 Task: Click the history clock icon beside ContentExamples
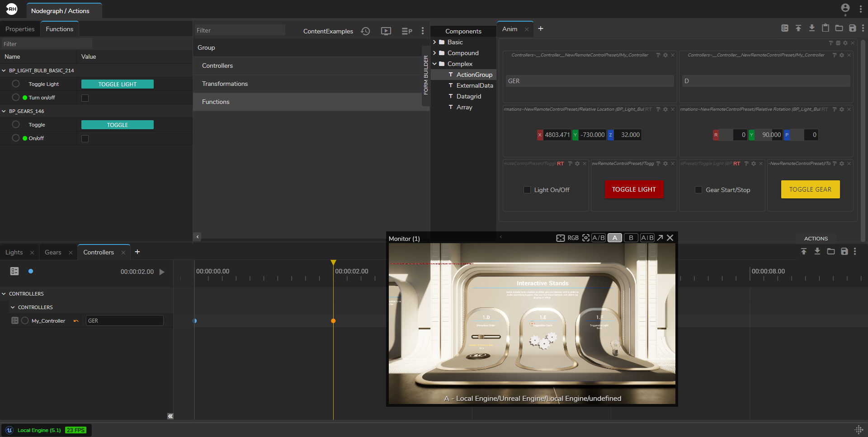coord(365,31)
